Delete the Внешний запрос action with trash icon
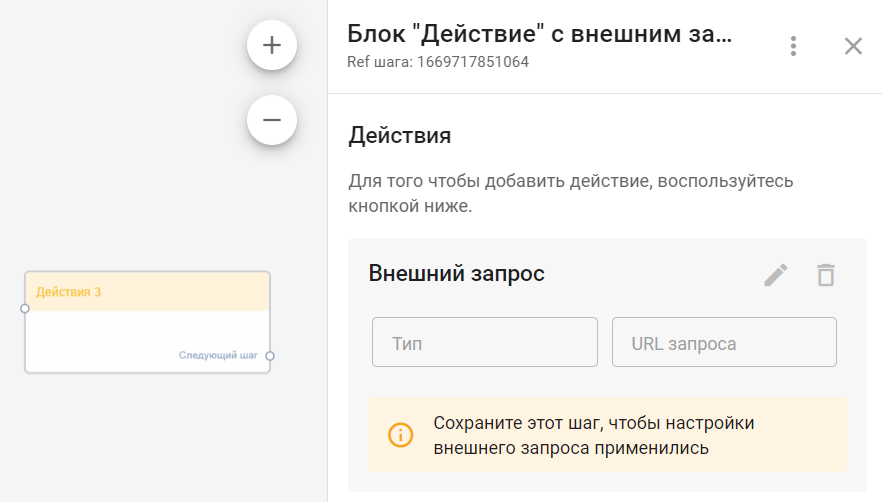882x502 pixels. click(825, 275)
